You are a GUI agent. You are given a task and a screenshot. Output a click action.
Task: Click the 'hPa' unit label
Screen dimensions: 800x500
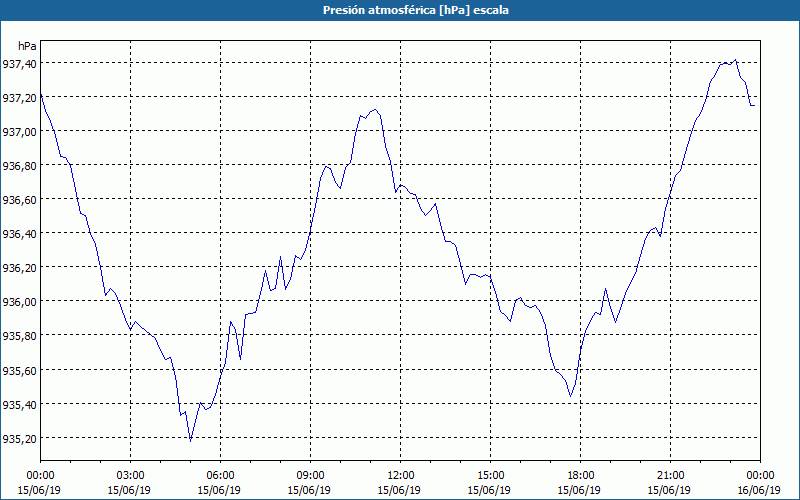tap(27, 46)
